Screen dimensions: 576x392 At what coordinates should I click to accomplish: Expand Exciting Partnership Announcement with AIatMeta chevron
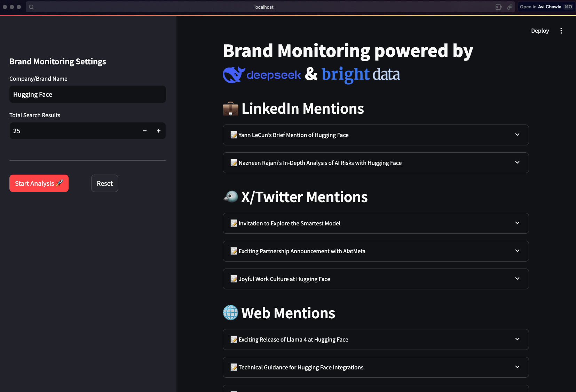tap(517, 251)
